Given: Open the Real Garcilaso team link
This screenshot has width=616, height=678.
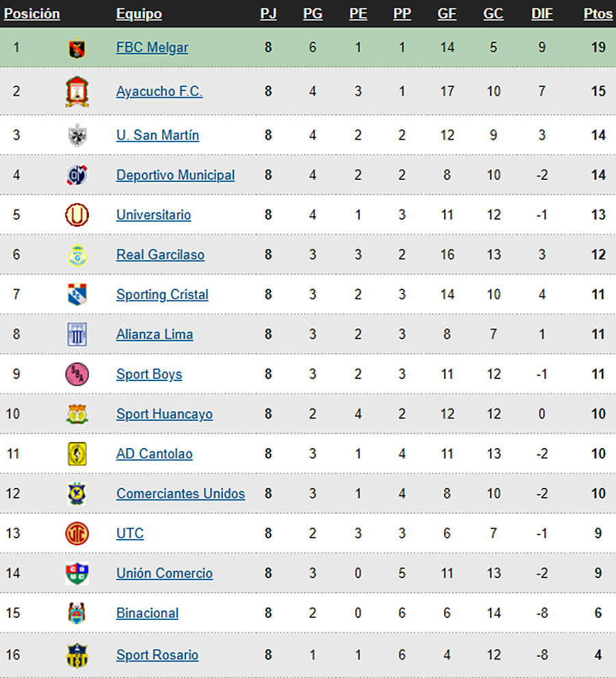Looking at the screenshot, I should [x=160, y=255].
